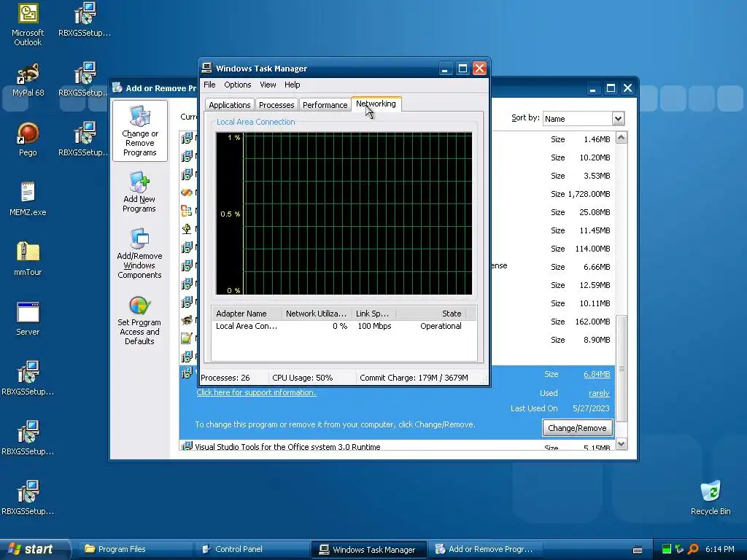Click the keyboard icon in the taskbar
Image resolution: width=747 pixels, height=560 pixels.
click(638, 550)
